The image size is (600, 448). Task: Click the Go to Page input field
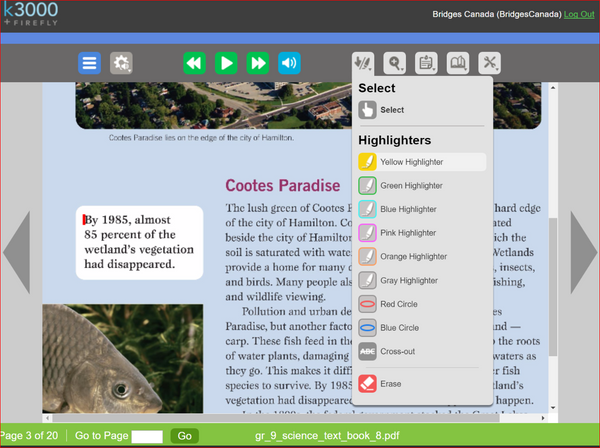click(x=147, y=437)
